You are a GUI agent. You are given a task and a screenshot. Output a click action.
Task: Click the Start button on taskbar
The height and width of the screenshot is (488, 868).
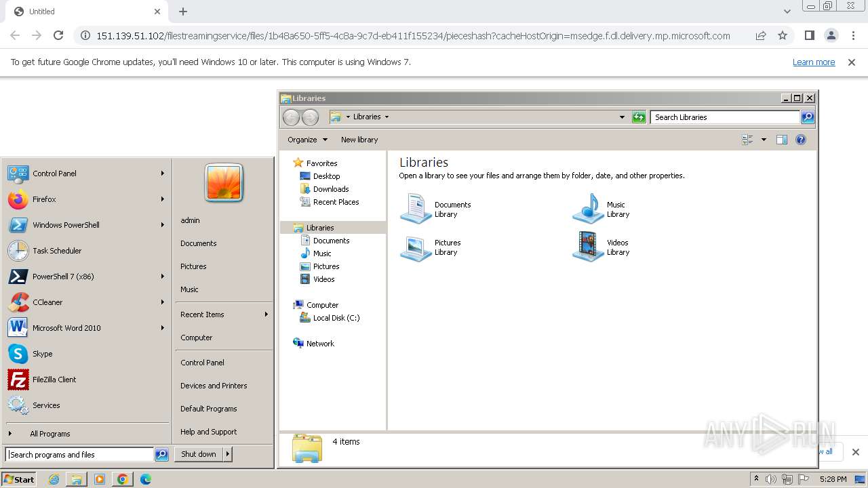coord(19,479)
